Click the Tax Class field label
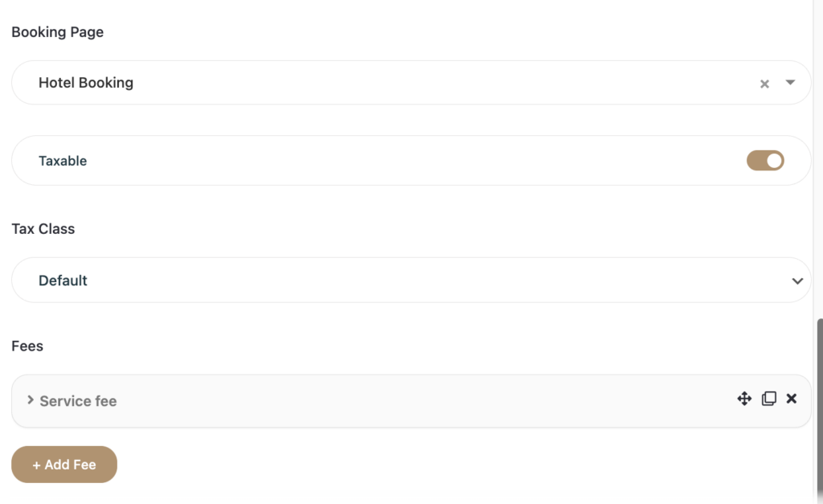This screenshot has height=504, width=823. [x=43, y=229]
